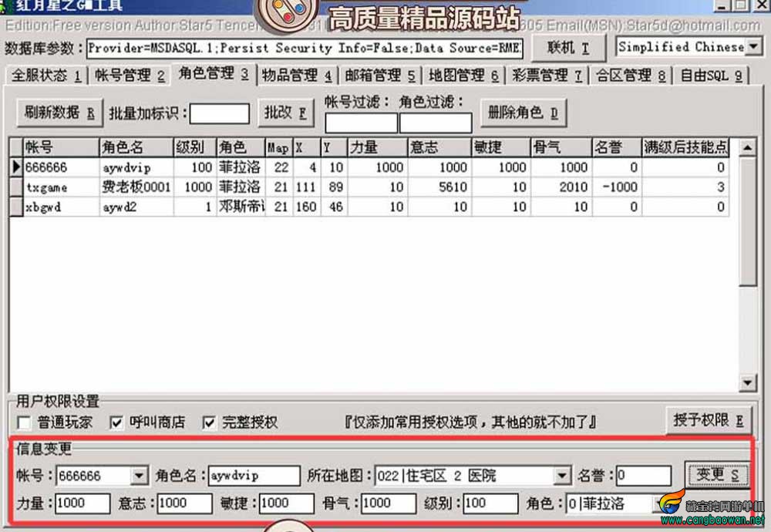Screen dimensions: 771x532
Task: Click the 删除角色 delete button
Action: tap(524, 113)
